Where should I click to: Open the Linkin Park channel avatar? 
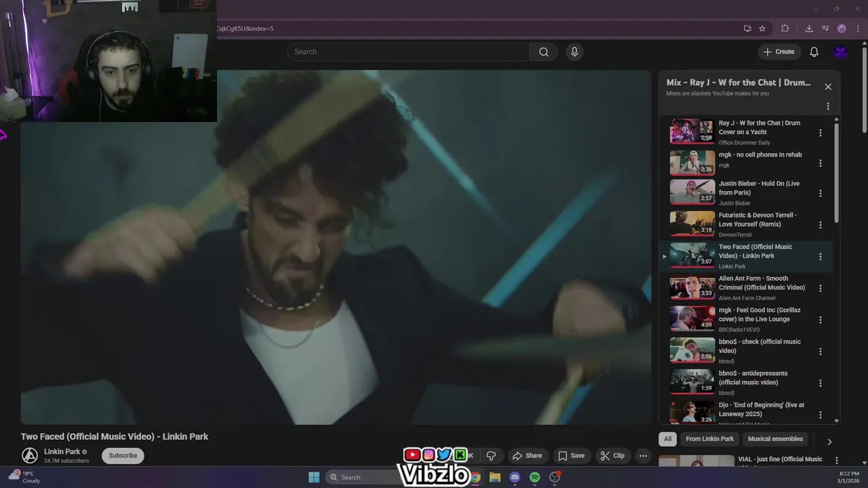(x=29, y=455)
